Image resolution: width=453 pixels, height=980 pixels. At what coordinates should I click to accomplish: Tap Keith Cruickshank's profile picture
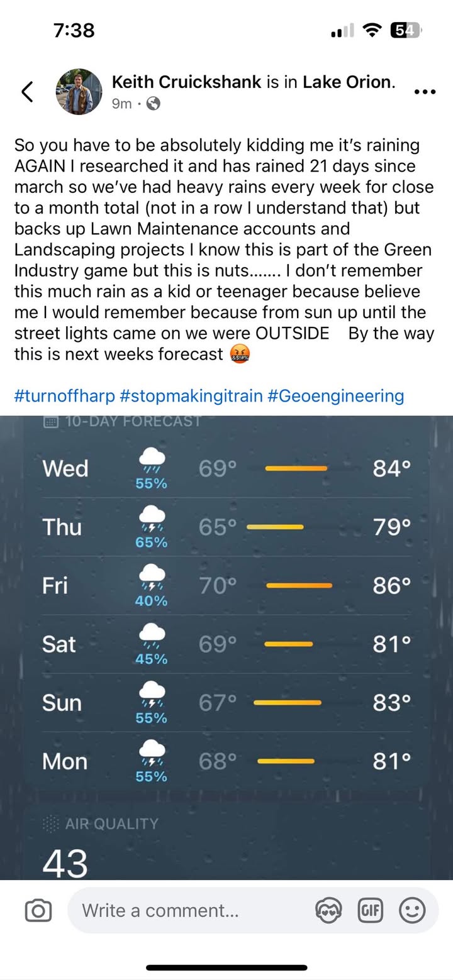click(79, 92)
